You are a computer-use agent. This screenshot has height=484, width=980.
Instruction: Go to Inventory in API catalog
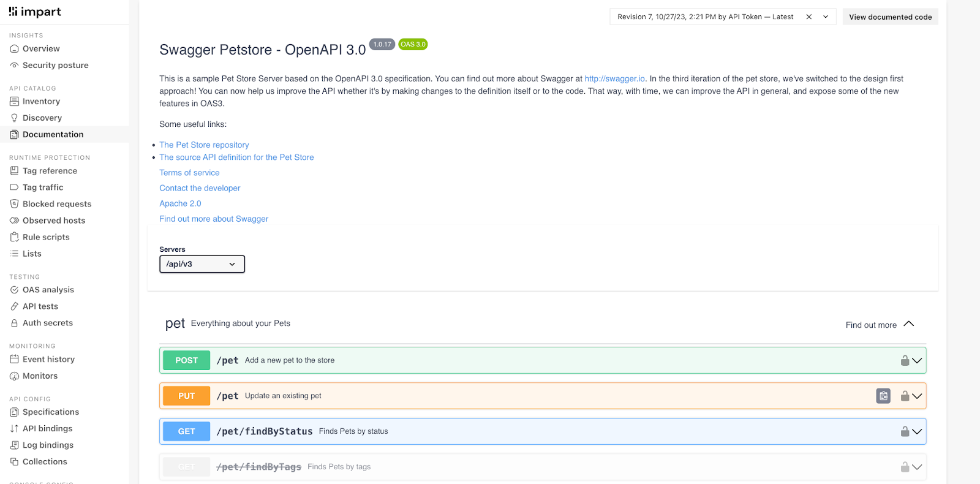(x=41, y=101)
